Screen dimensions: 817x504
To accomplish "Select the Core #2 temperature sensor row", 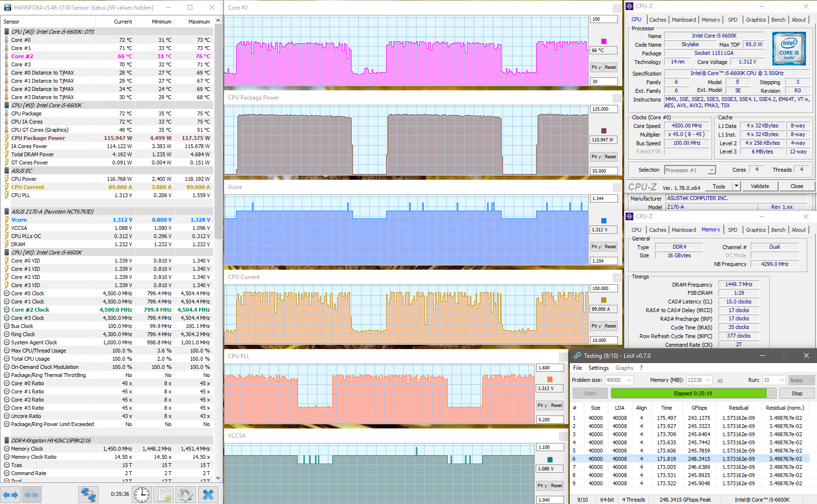I will tap(107, 56).
